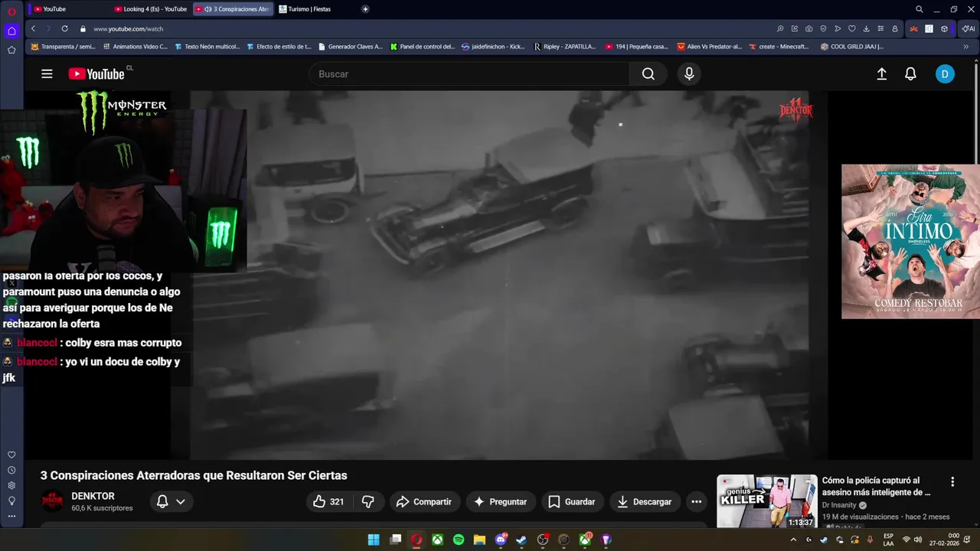Open the Opera AI button
This screenshot has width=980, height=551.
[x=969, y=28]
